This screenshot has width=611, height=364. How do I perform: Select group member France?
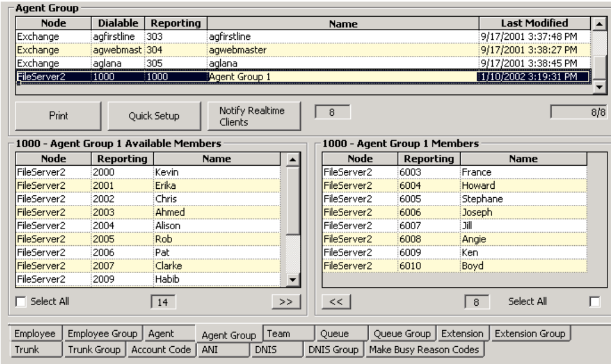(x=455, y=172)
